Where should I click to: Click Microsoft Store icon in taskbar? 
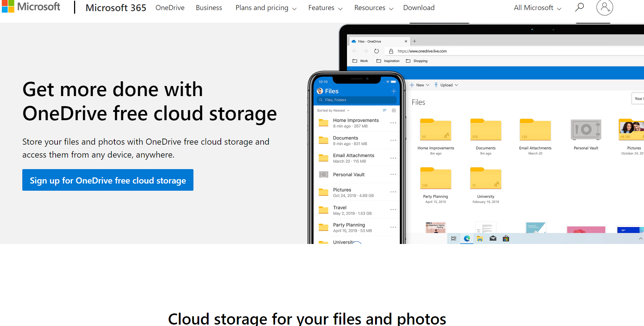pyautogui.click(x=506, y=238)
